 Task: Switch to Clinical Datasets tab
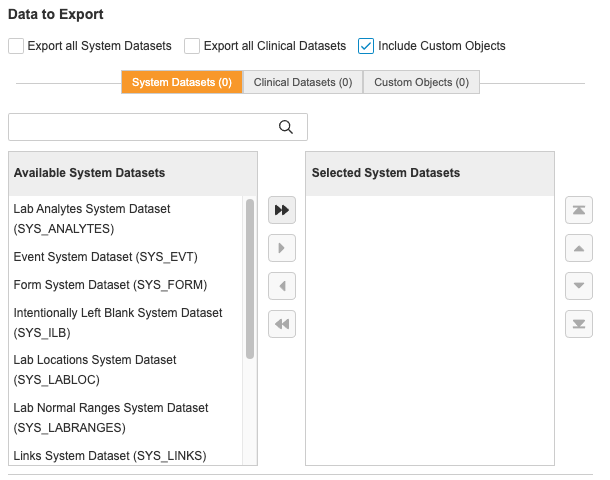pos(303,82)
